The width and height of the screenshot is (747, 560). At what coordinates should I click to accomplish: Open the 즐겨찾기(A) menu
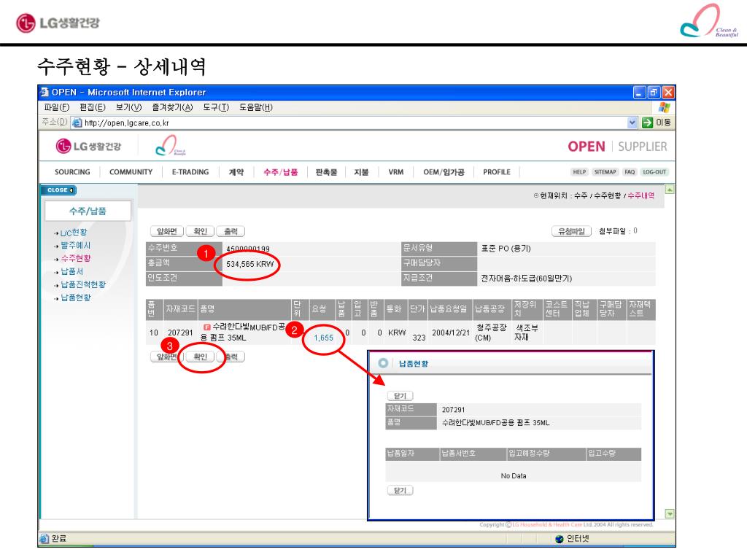[x=172, y=107]
